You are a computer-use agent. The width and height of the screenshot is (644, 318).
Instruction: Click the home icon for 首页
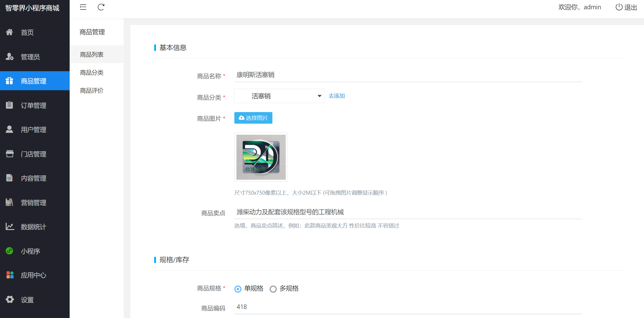click(x=10, y=32)
